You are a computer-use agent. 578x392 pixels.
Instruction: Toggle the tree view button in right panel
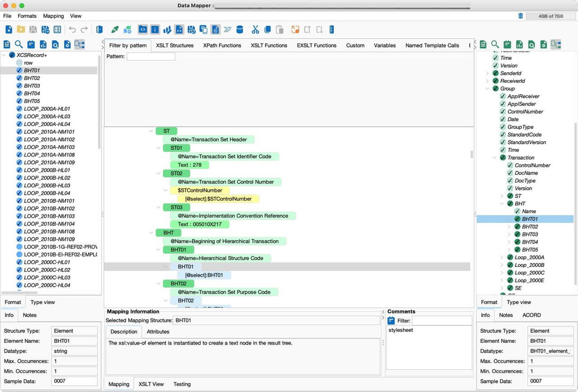[556, 44]
